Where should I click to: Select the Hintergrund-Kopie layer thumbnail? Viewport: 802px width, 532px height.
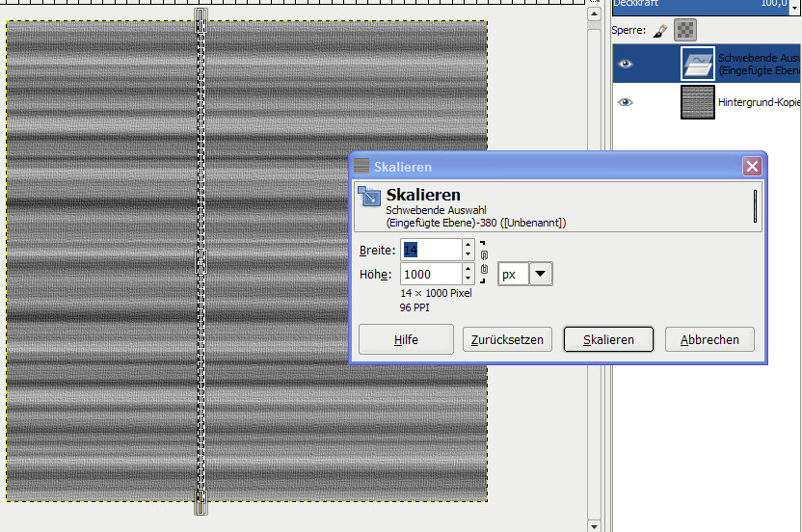[x=697, y=101]
